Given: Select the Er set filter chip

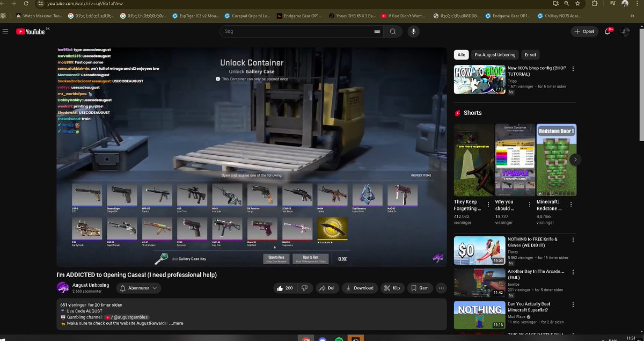Looking at the screenshot, I should click(x=530, y=55).
